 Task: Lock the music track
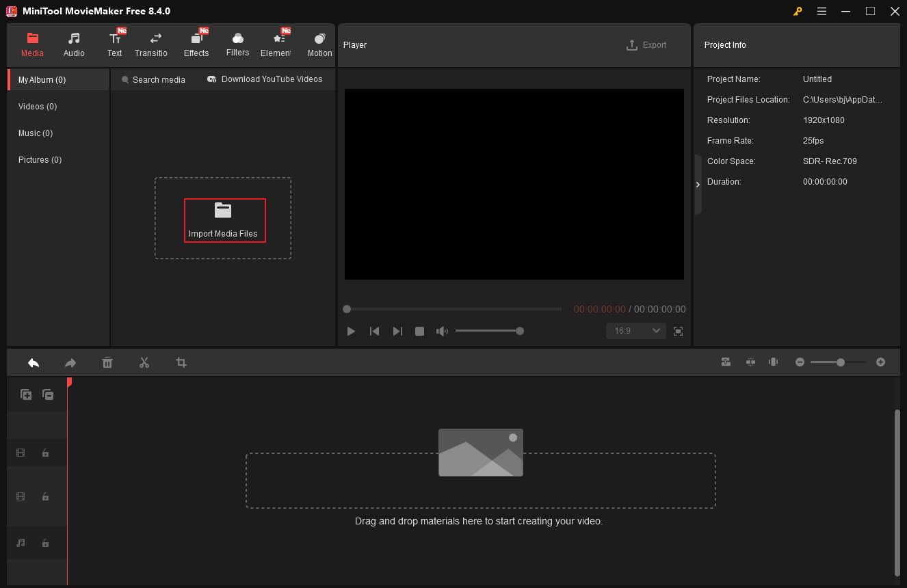click(45, 543)
